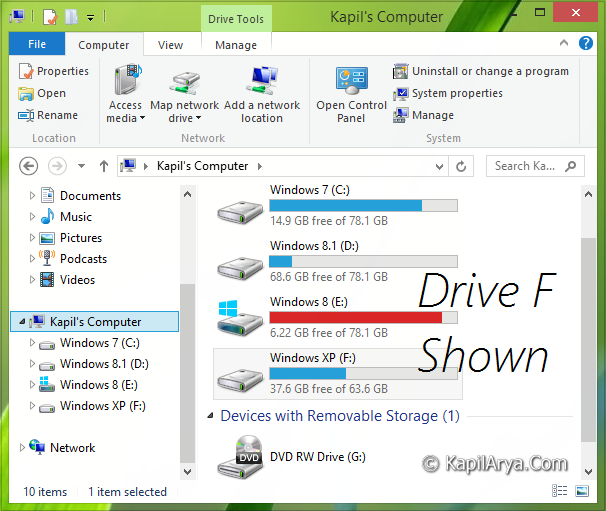The height and width of the screenshot is (511, 606).
Task: Expand the Windows XP (F:) tree node
Action: click(32, 406)
